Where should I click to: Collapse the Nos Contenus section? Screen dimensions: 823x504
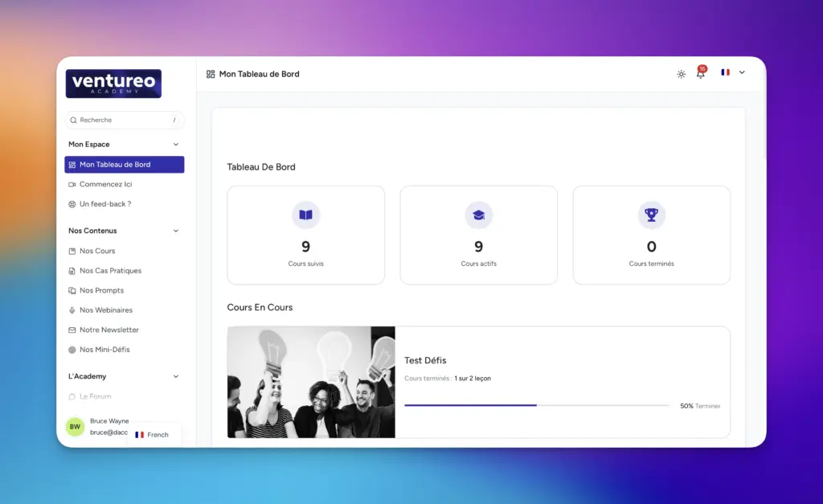click(x=176, y=231)
